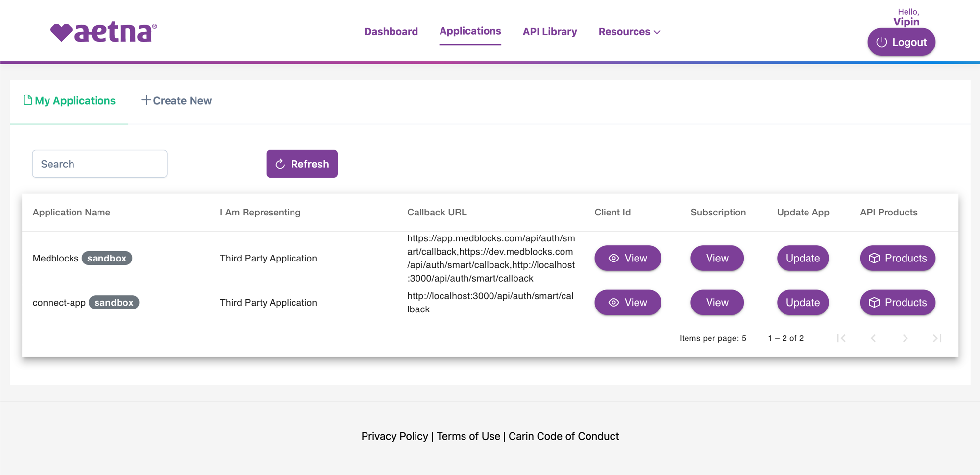
Task: Open API Products for connect-app
Action: click(x=898, y=303)
